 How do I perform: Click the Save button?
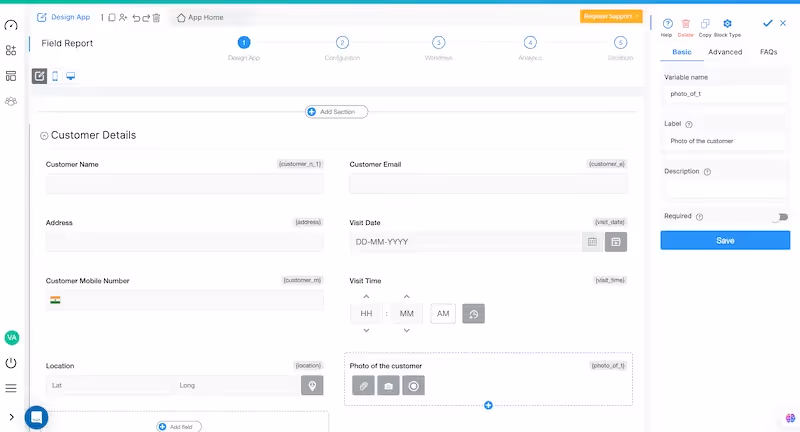[725, 240]
